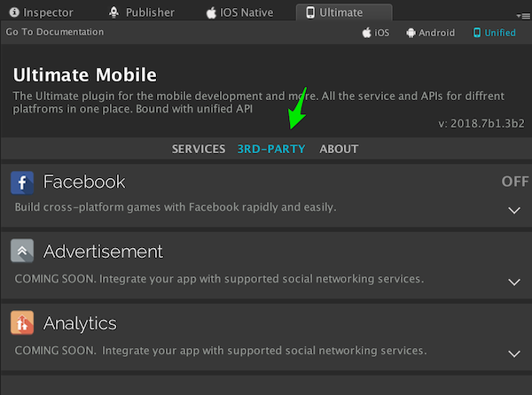Click the Analytics icon
Viewport: 532px width, 395px height.
(22, 322)
